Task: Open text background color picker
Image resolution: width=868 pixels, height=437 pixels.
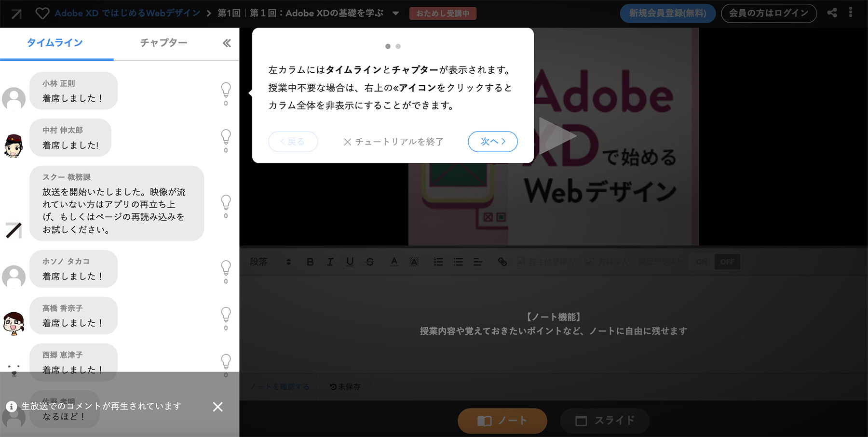Action: [x=414, y=262]
